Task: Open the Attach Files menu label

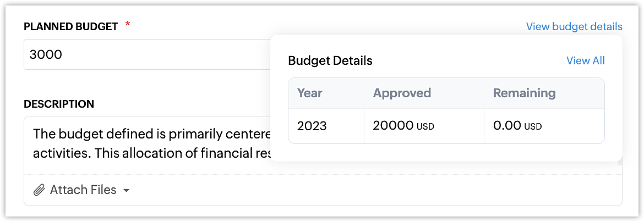Action: point(83,190)
